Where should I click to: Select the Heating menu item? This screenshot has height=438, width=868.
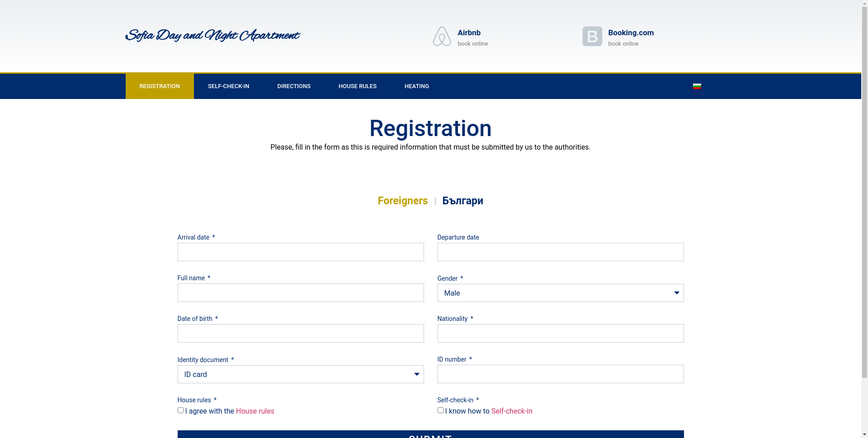(416, 86)
